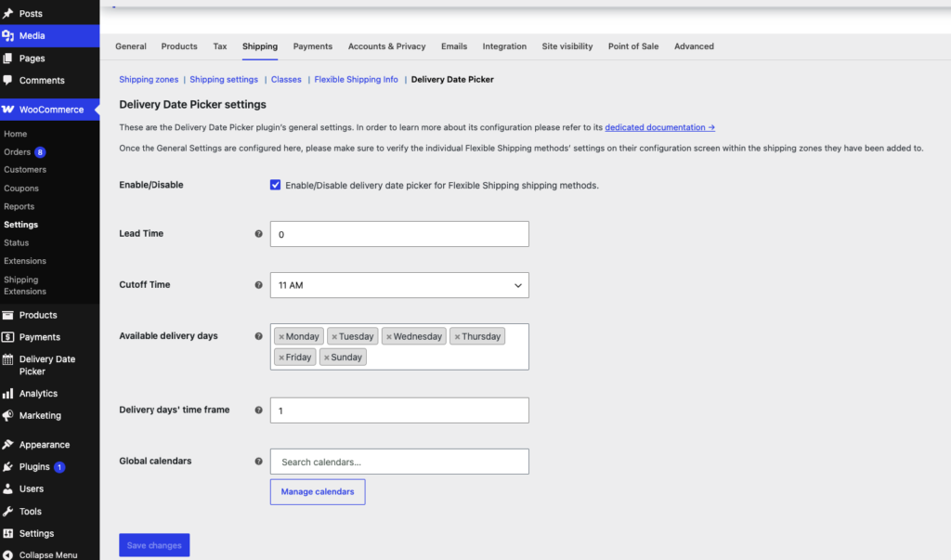Open the Emails tab
Viewport: 951px width, 560px height.
click(x=454, y=46)
